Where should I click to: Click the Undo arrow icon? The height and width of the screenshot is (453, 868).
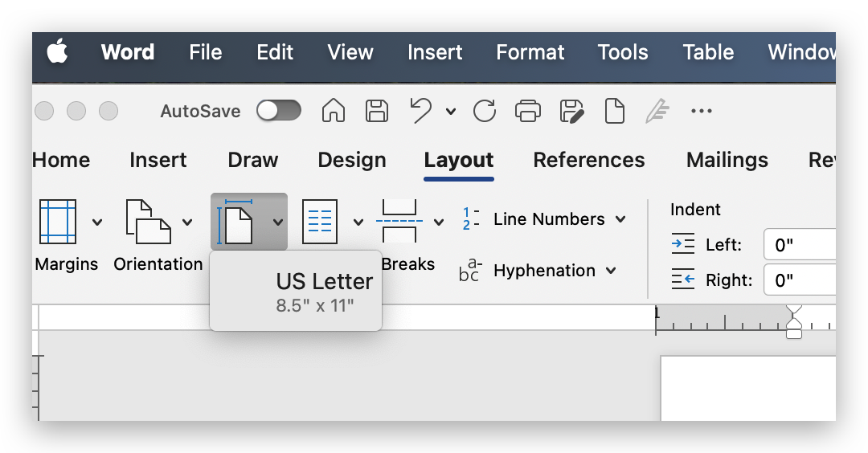pyautogui.click(x=420, y=111)
